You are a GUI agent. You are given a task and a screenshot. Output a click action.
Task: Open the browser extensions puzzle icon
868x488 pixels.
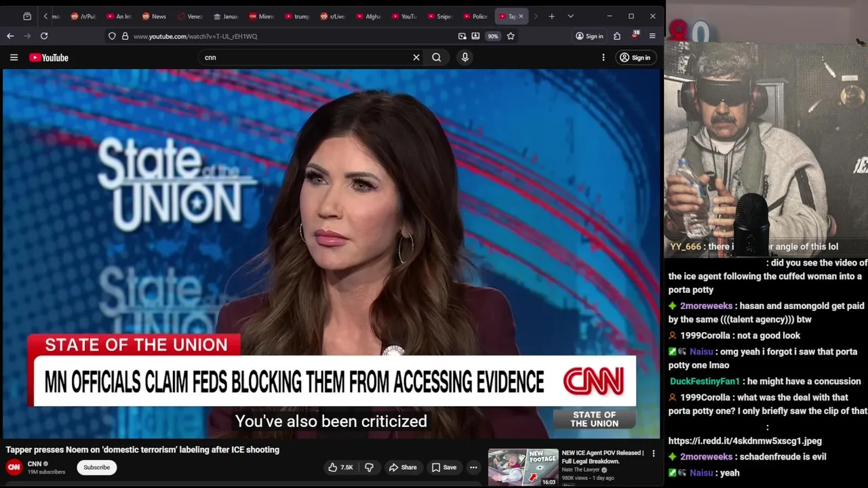click(x=617, y=36)
